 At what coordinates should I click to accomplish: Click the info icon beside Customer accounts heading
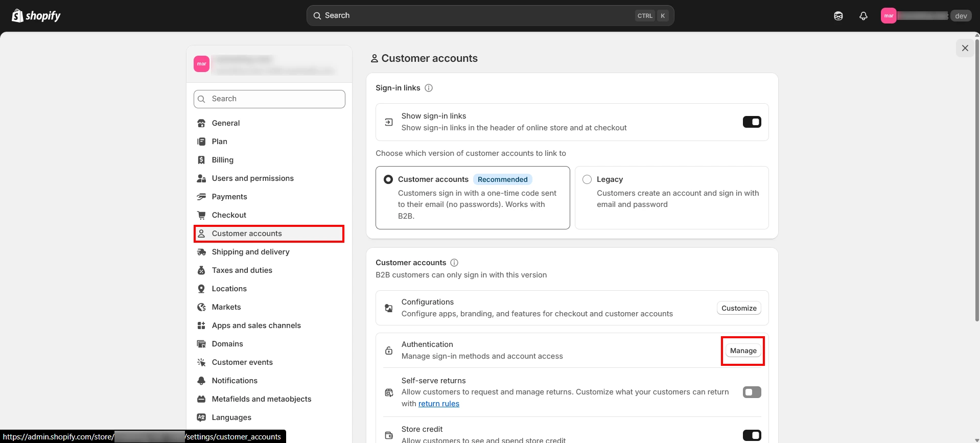click(454, 263)
